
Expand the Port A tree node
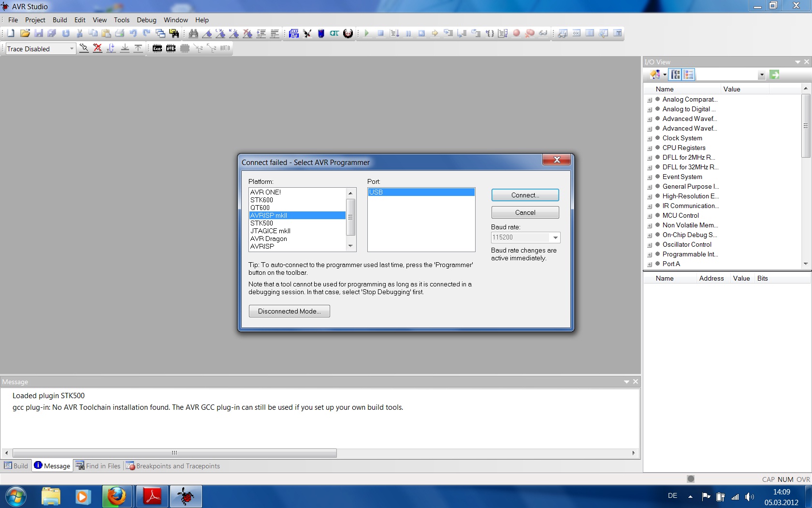tap(650, 265)
